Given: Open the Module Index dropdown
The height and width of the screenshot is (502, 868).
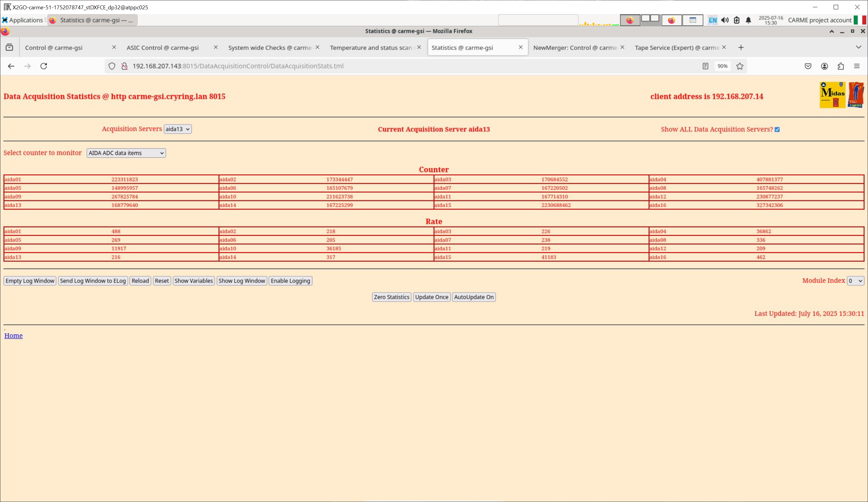Looking at the screenshot, I should click(x=855, y=280).
